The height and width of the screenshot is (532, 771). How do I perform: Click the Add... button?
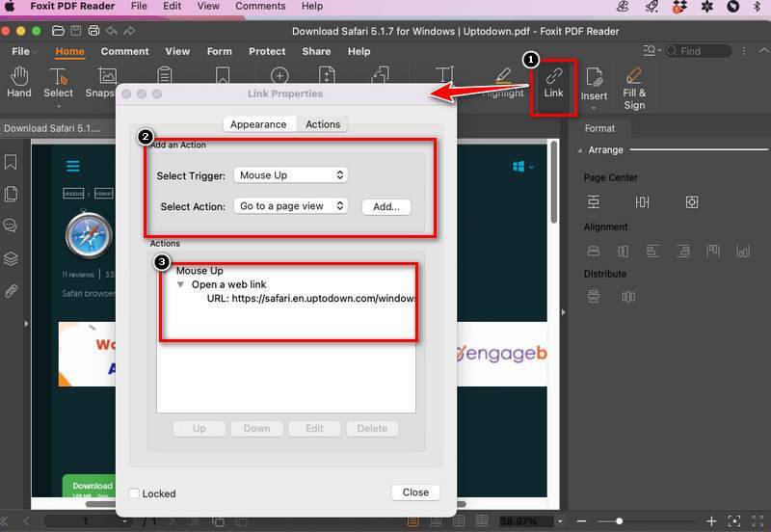(x=386, y=206)
